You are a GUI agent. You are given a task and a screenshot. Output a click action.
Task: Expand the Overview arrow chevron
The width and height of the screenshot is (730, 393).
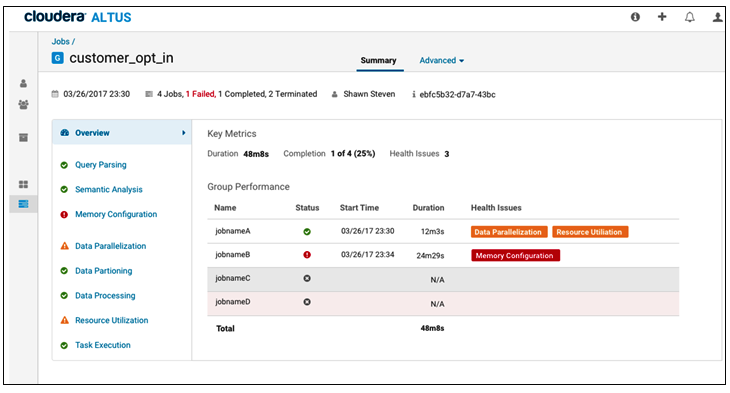click(183, 133)
